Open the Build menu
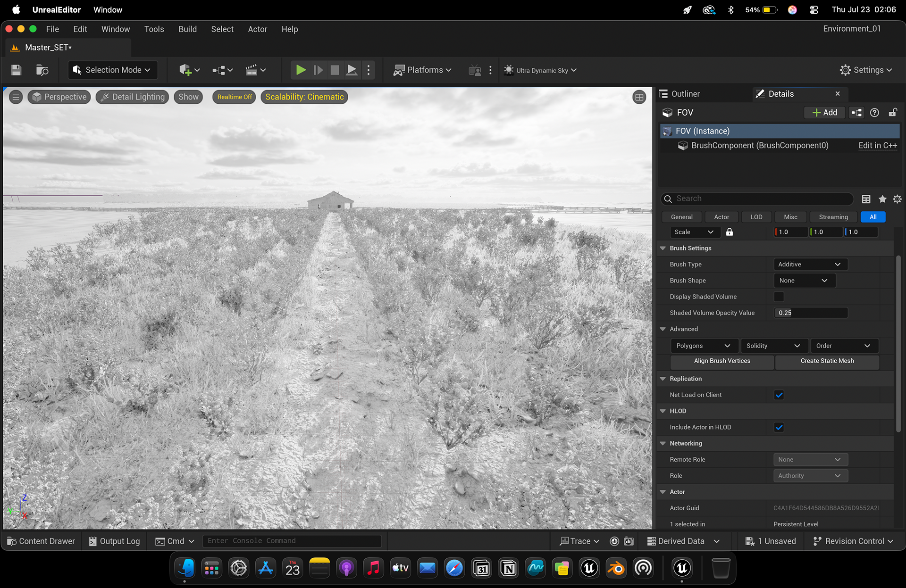Screen dimensions: 906x588 pos(187,29)
